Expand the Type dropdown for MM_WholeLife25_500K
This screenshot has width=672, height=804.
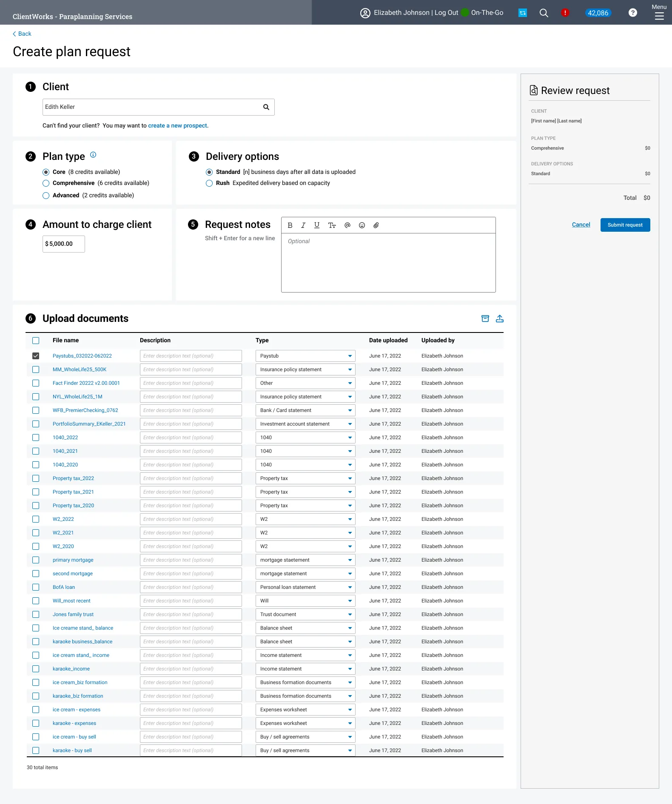pyautogui.click(x=305, y=369)
